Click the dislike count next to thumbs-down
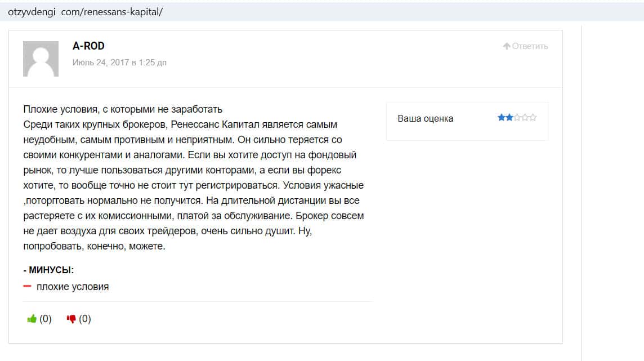Screen dimensions: 644x361 (x=85, y=319)
